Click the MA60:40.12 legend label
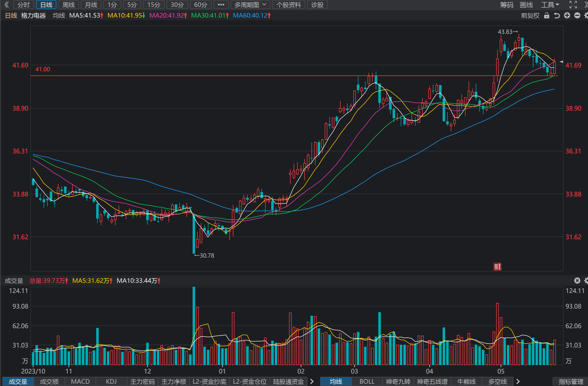The width and height of the screenshot is (588, 386). pos(252,16)
